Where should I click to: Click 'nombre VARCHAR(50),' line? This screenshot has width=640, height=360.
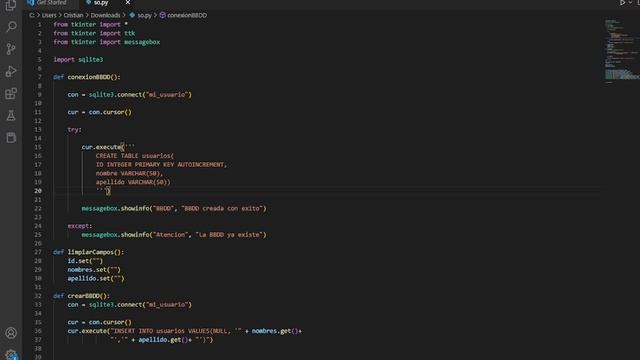(x=129, y=173)
